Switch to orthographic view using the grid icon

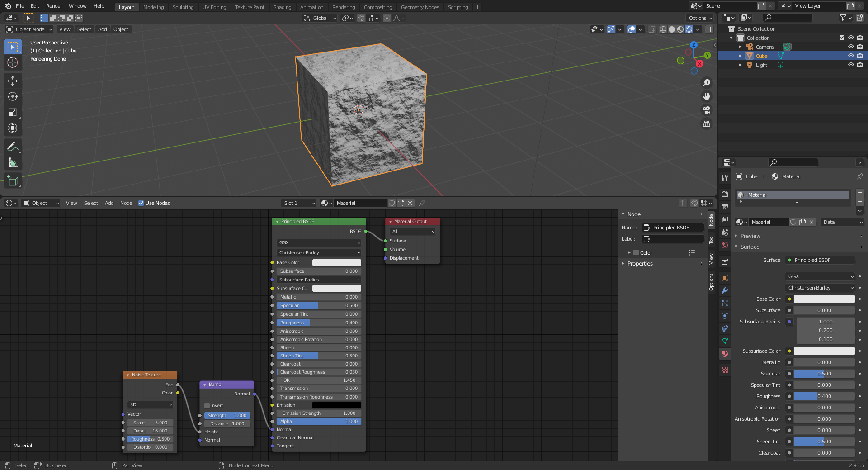pyautogui.click(x=707, y=123)
